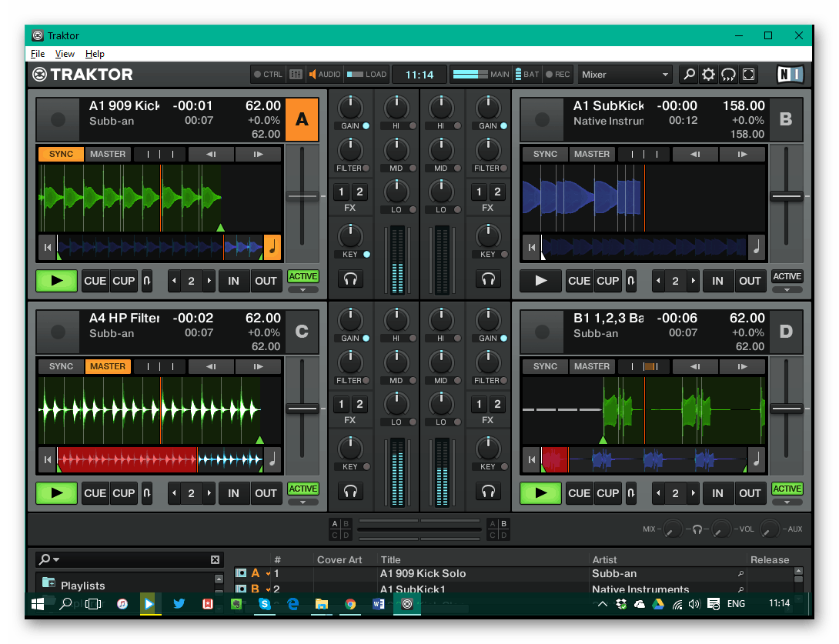Toggle the note icon on Deck B stripe
The width and height of the screenshot is (839, 644).
point(757,247)
